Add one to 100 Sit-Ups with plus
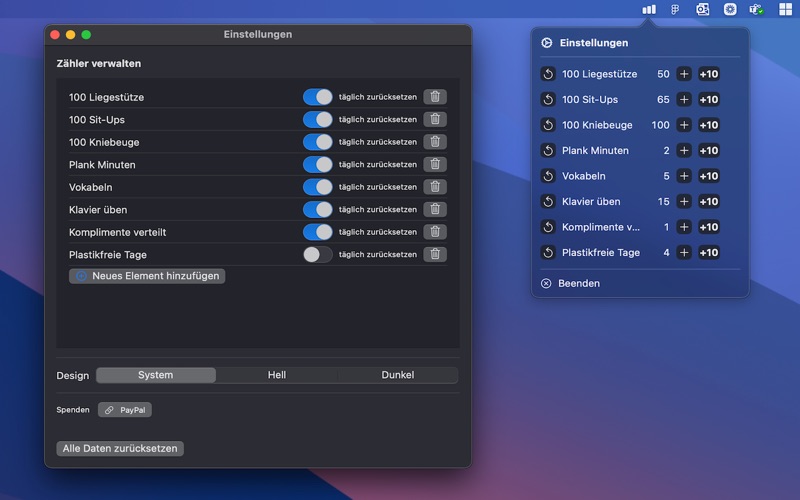Screen dimensions: 800x500 (684, 99)
